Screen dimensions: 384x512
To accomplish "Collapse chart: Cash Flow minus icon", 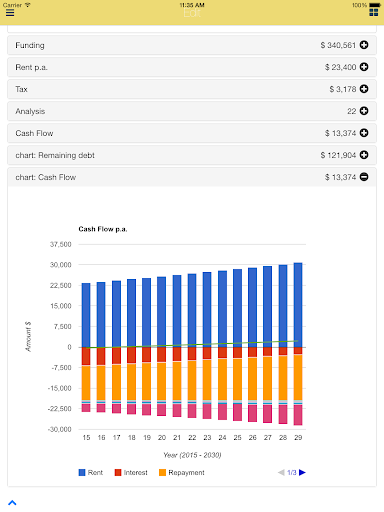I will (x=364, y=177).
